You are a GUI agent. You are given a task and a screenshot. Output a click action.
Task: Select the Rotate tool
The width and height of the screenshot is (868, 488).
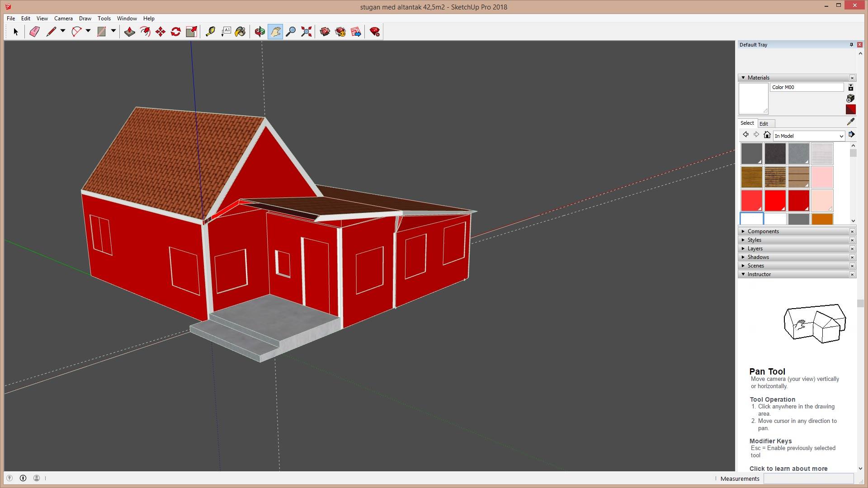176,32
